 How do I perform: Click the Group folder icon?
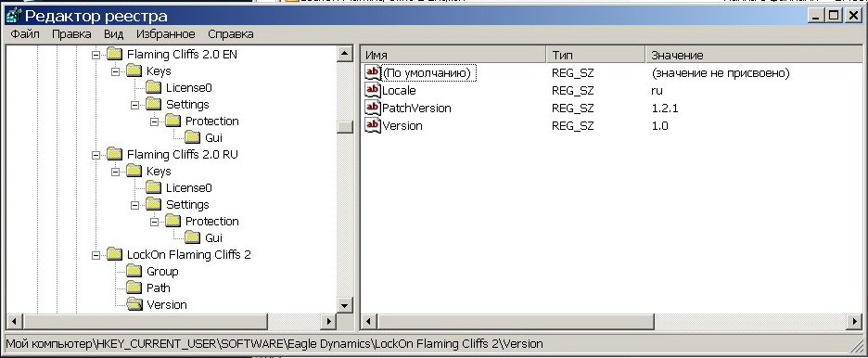(134, 271)
